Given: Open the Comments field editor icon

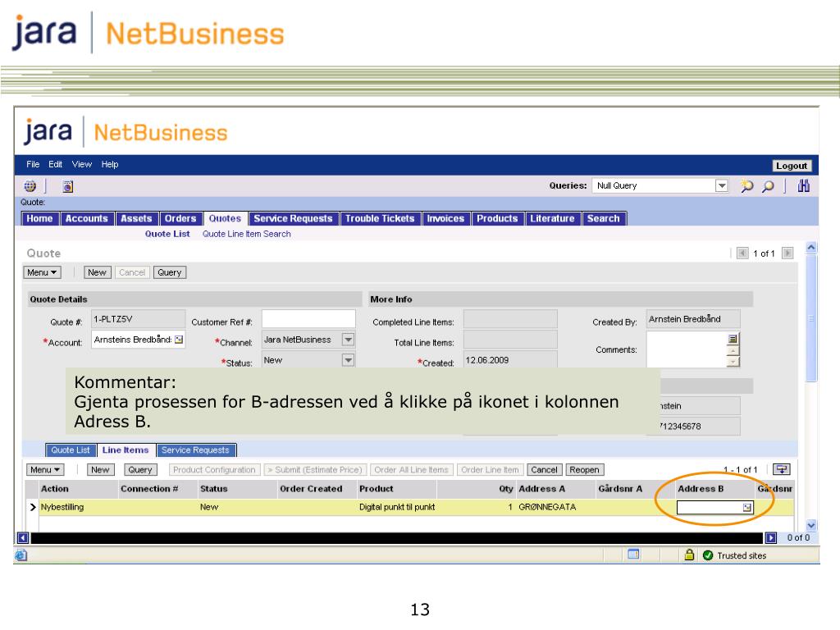Looking at the screenshot, I should [733, 339].
